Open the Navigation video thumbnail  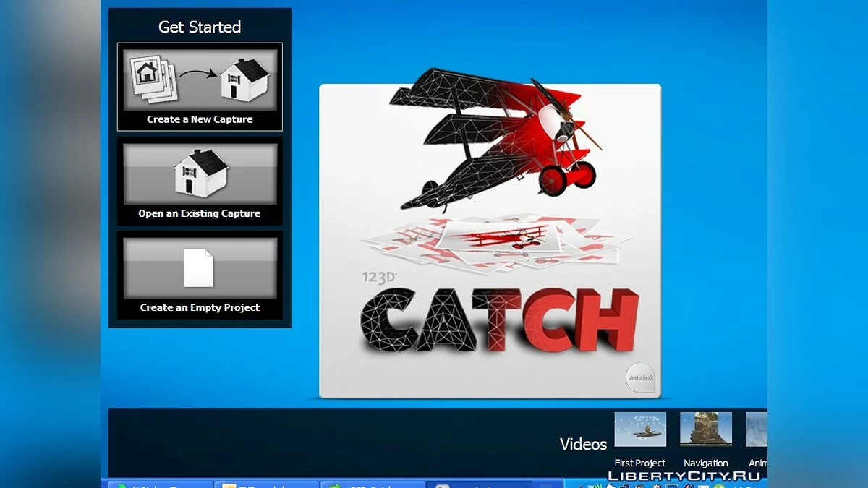click(705, 429)
